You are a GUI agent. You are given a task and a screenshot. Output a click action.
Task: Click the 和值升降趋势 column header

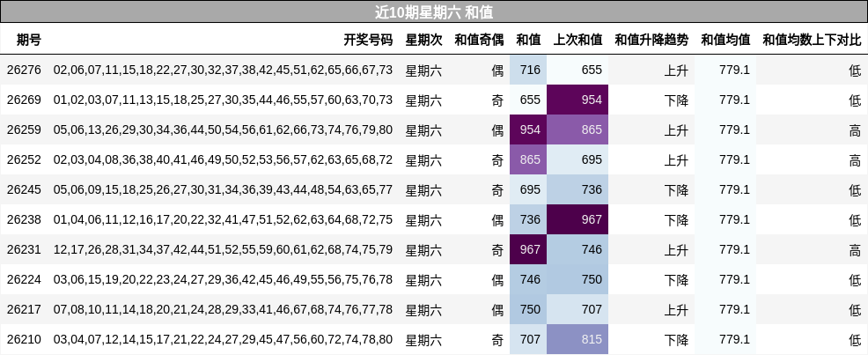(651, 40)
